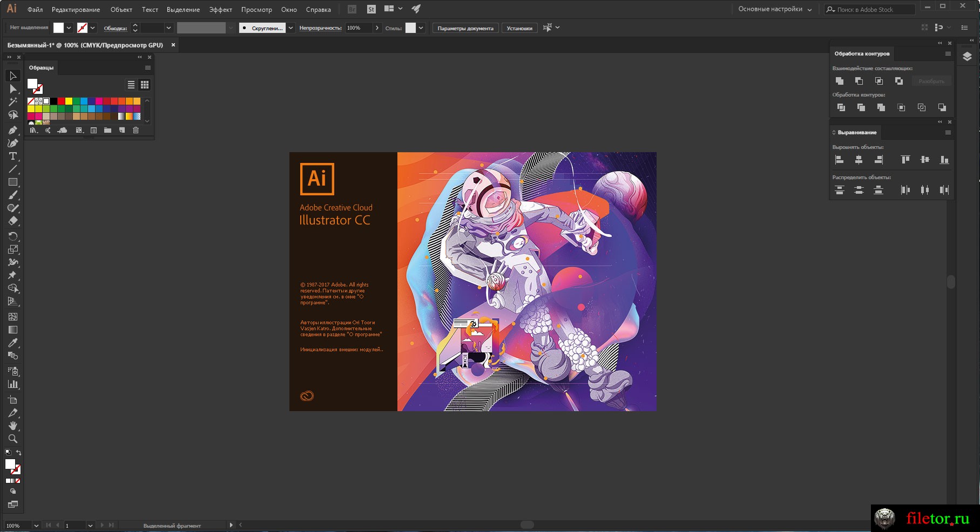Change screen mode at toolbar bottom
Screen dimensions: 980x532
tap(13, 504)
